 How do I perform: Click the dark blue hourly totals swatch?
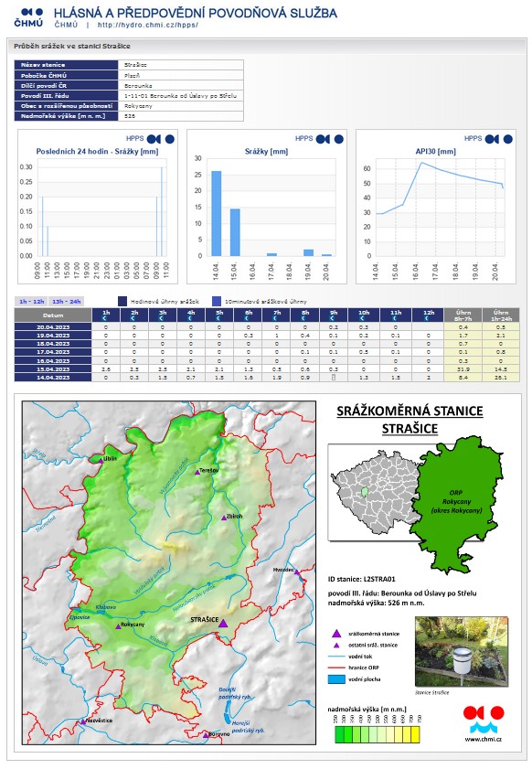pos(122,301)
